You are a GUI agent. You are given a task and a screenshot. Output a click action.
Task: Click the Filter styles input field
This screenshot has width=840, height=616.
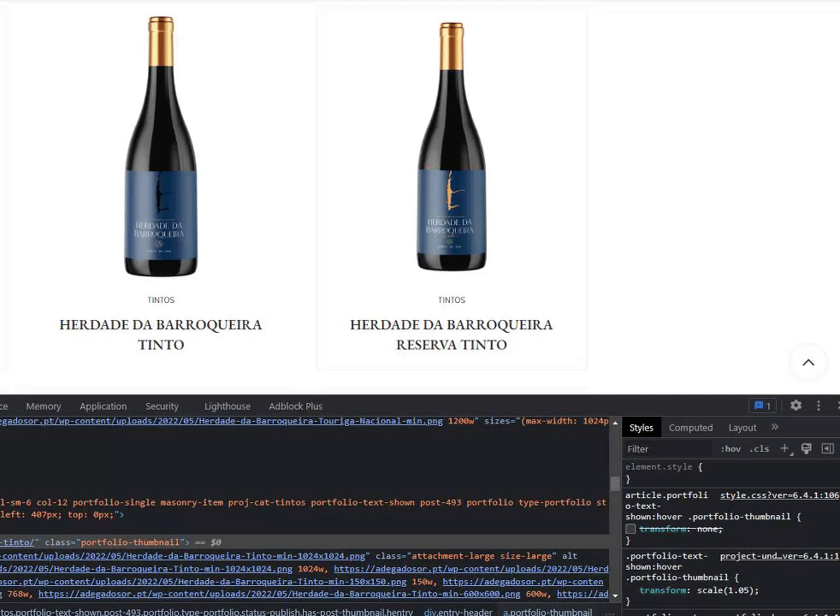tap(668, 449)
